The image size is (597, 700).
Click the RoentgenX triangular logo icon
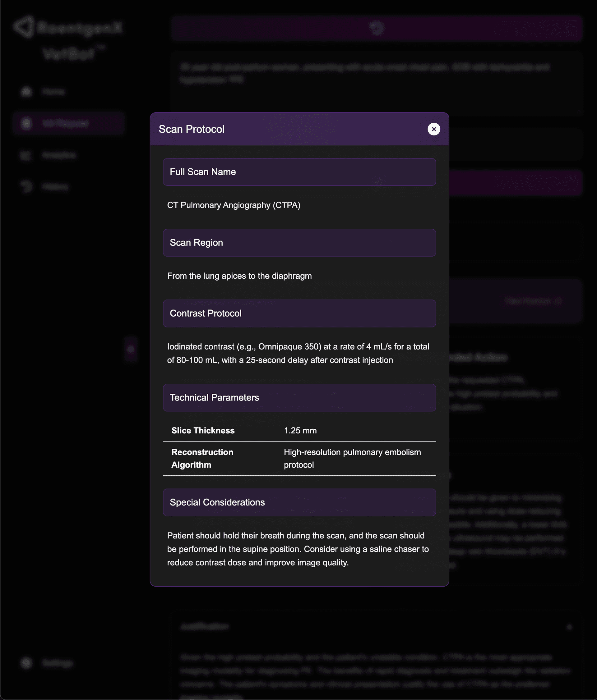pyautogui.click(x=24, y=27)
